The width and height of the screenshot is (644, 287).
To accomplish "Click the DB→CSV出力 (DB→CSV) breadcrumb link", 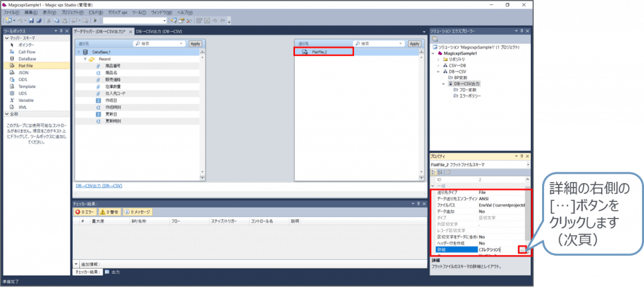I will point(99,186).
